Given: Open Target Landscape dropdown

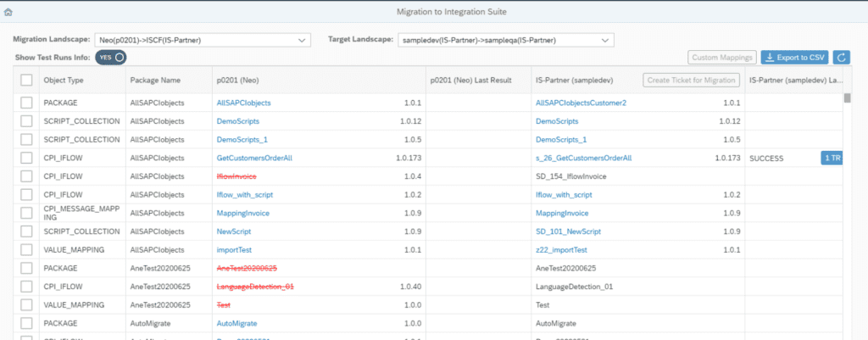Looking at the screenshot, I should pyautogui.click(x=505, y=40).
